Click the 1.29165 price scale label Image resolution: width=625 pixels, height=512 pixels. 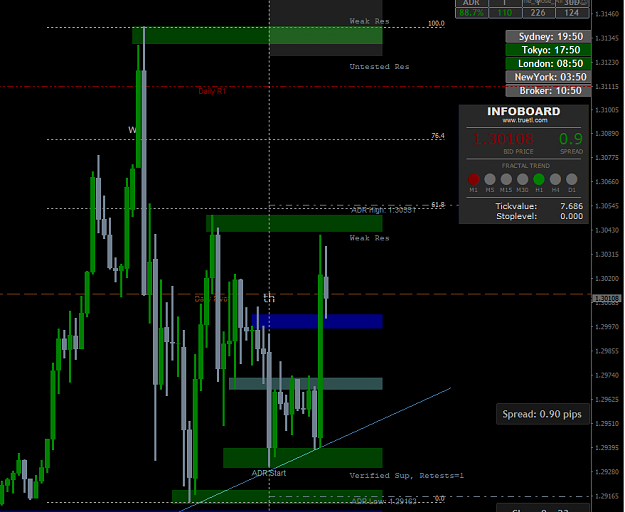pos(607,496)
